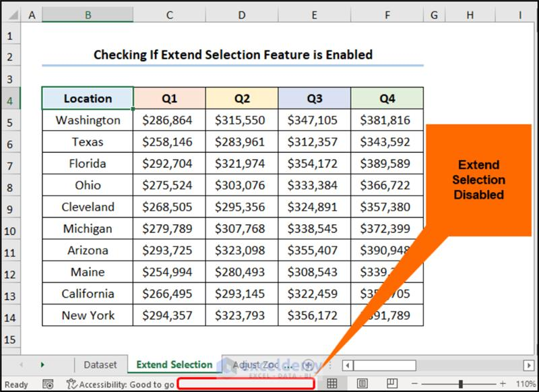This screenshot has height=392, width=539.
Task: Select row 5 header
Action: (10, 120)
